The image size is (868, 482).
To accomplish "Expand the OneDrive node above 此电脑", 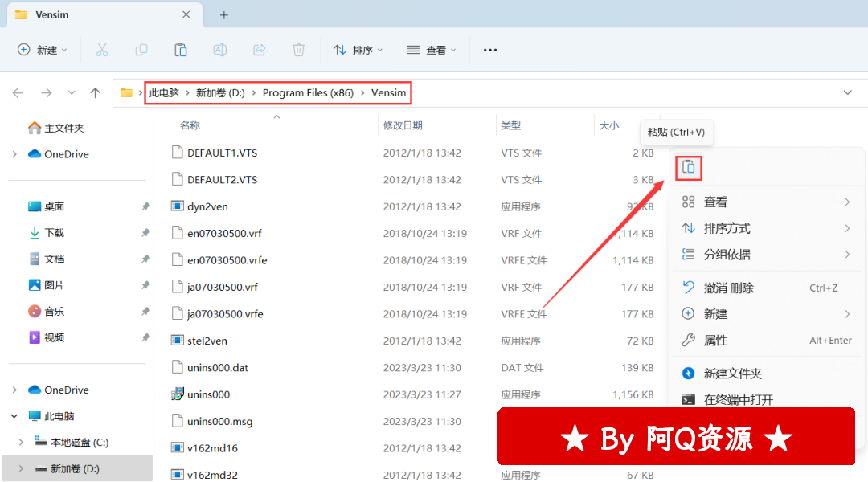I will tap(14, 390).
